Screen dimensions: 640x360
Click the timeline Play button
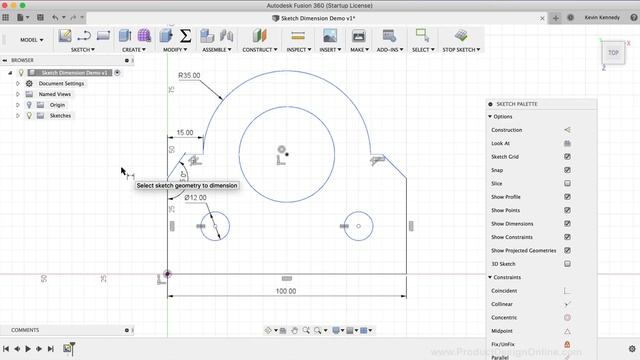tap(28, 349)
